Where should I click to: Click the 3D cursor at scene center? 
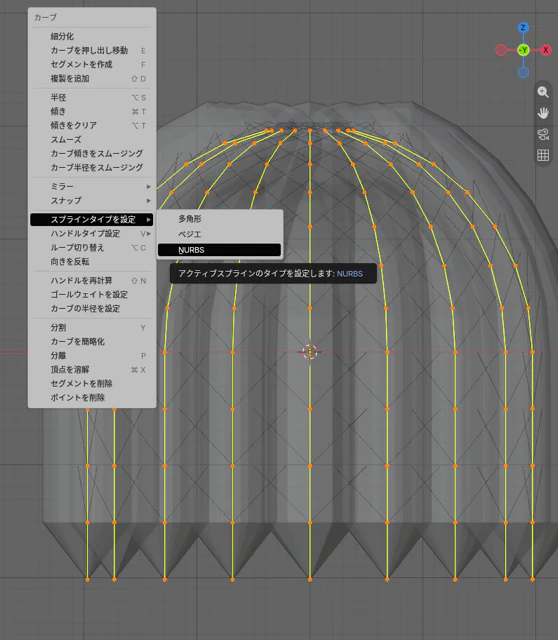click(x=310, y=352)
